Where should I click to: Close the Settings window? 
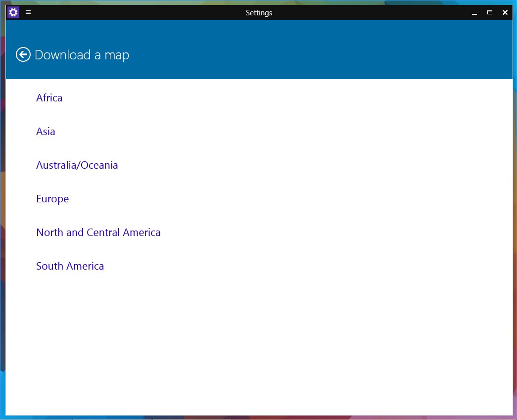[x=505, y=13]
